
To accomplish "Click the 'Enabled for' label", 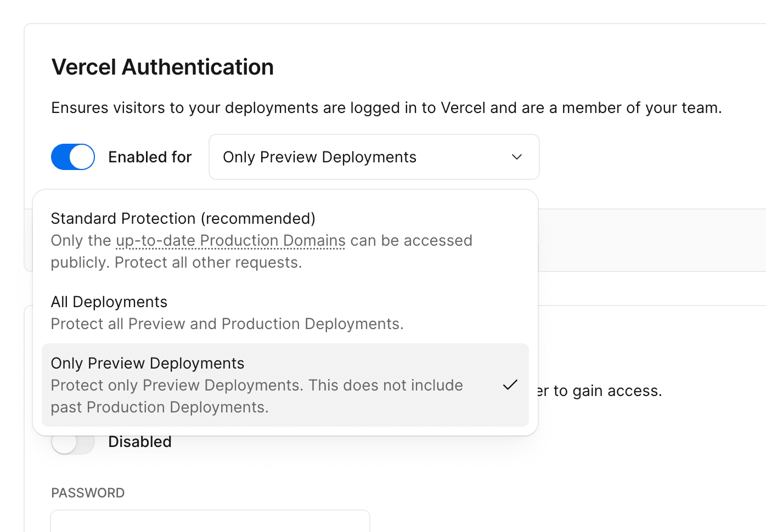I will point(150,157).
